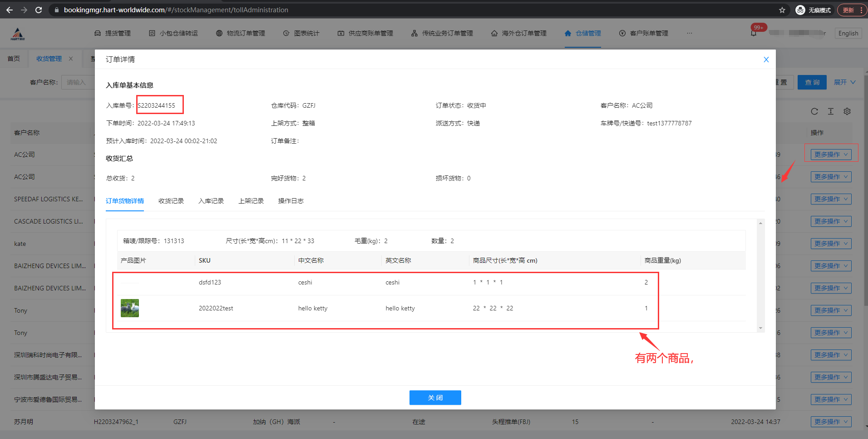Screen dimensions: 868x439
Task: Click the blue 关闭 button
Action: pyautogui.click(x=435, y=398)
